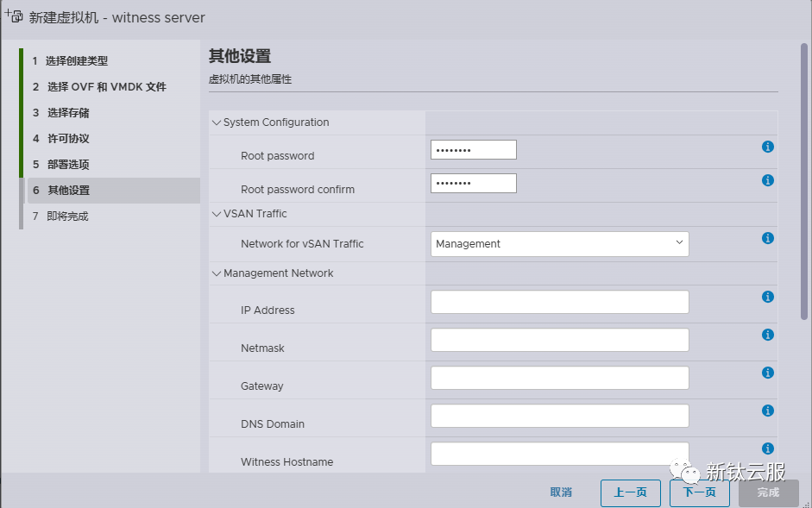Screen dimensions: 812x508
Task: Click the Netmask info icon
Action: tap(767, 335)
